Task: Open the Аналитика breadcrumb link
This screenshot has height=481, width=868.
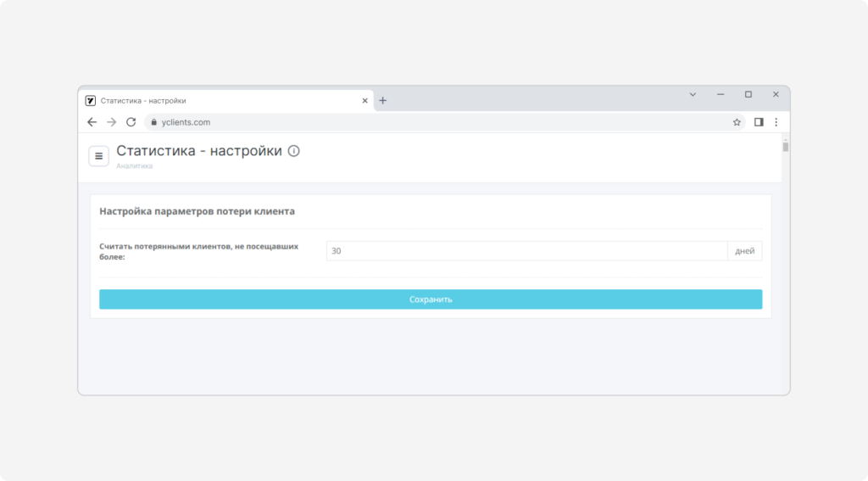Action: (135, 165)
